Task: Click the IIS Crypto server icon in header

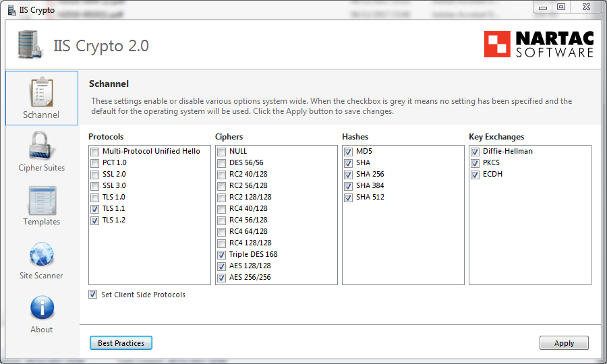Action: pyautogui.click(x=30, y=44)
